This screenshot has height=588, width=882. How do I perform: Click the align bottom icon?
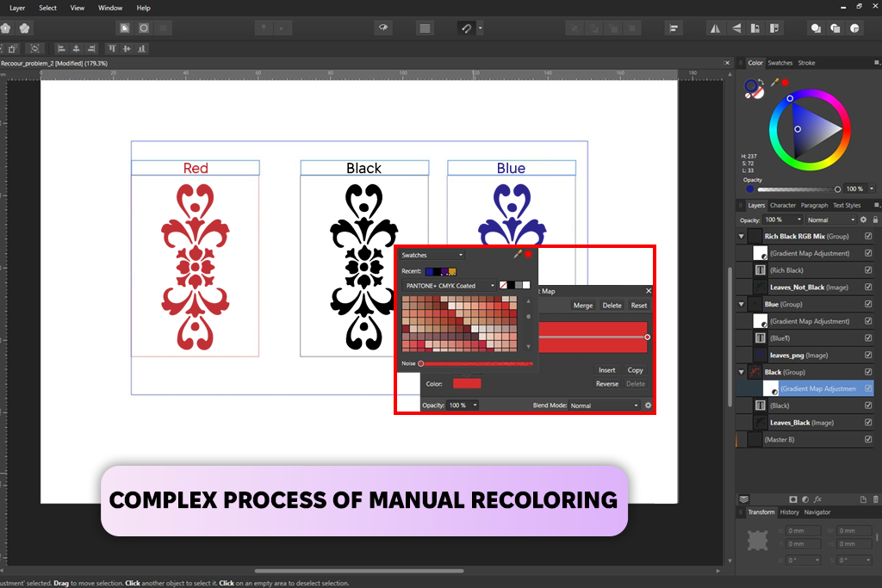point(142,49)
